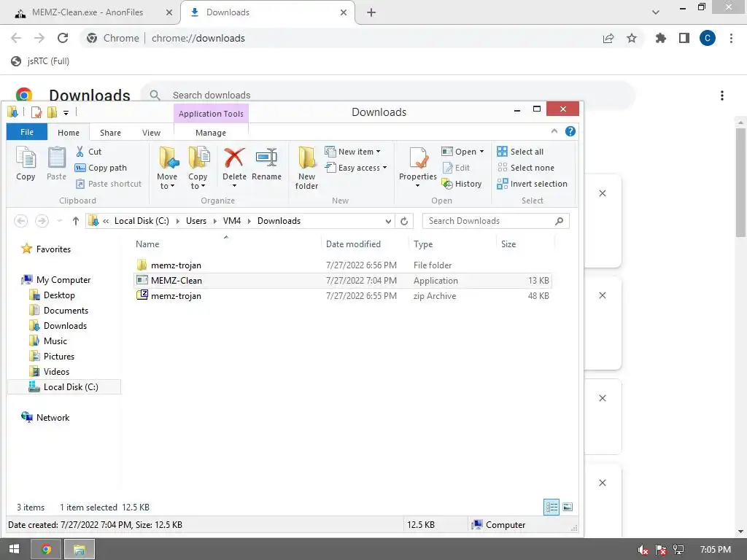Click Select all in the ribbon

coord(520,152)
